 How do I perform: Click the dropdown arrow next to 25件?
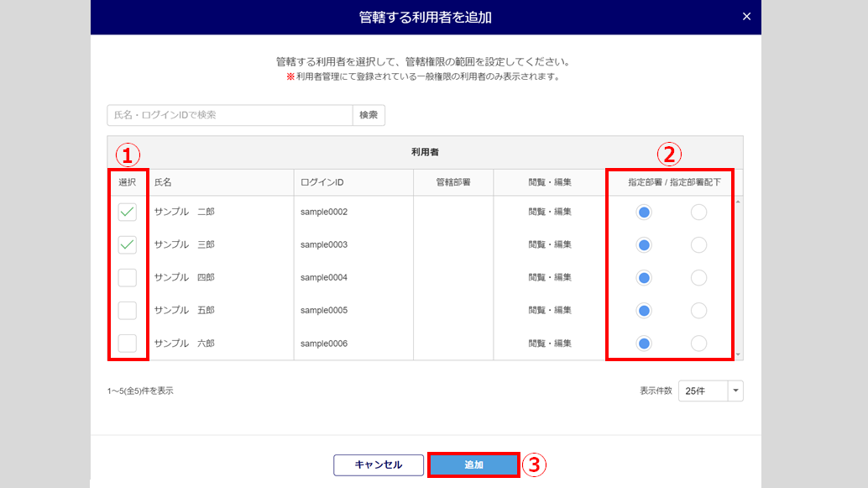point(735,391)
